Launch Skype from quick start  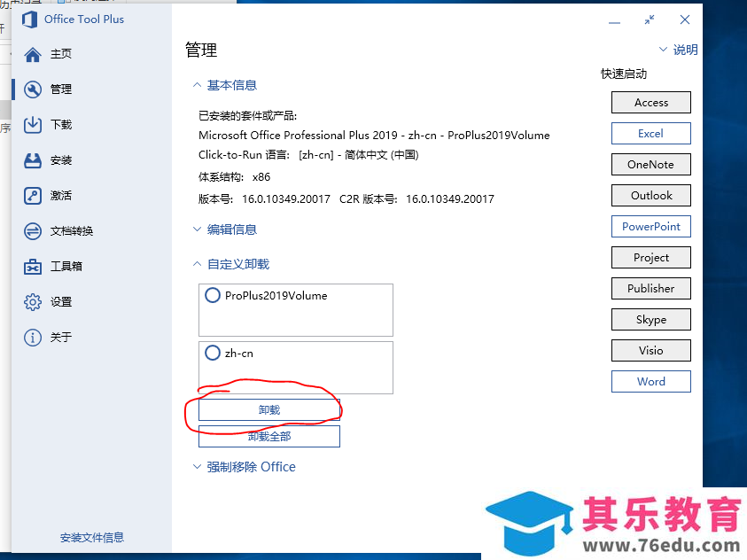(x=650, y=320)
